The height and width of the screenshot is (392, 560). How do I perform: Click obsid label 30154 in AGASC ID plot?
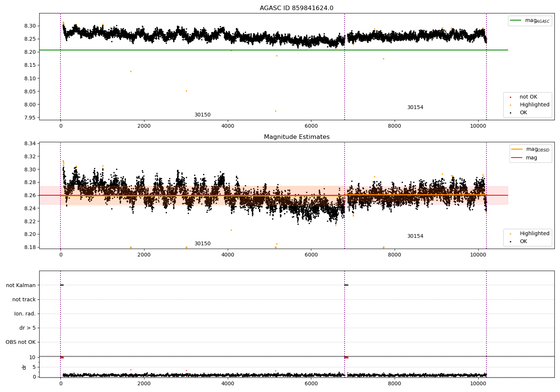(x=415, y=108)
